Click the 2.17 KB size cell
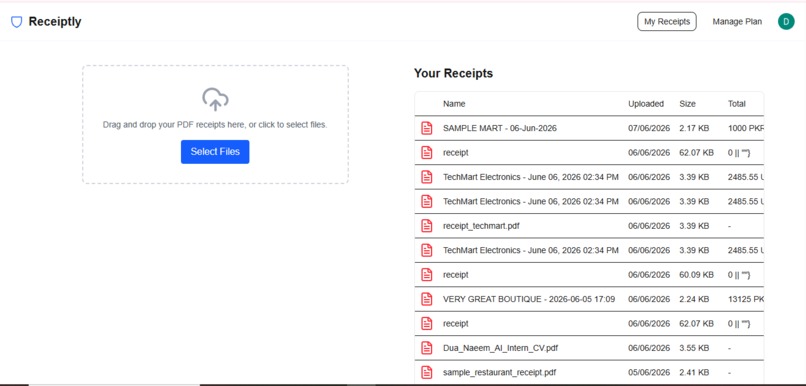 [694, 128]
